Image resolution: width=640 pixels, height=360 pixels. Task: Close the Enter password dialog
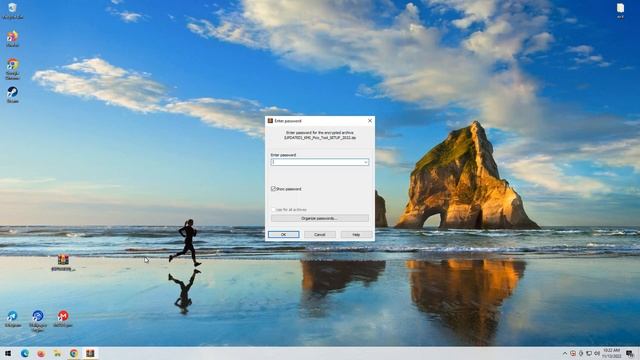pos(370,121)
